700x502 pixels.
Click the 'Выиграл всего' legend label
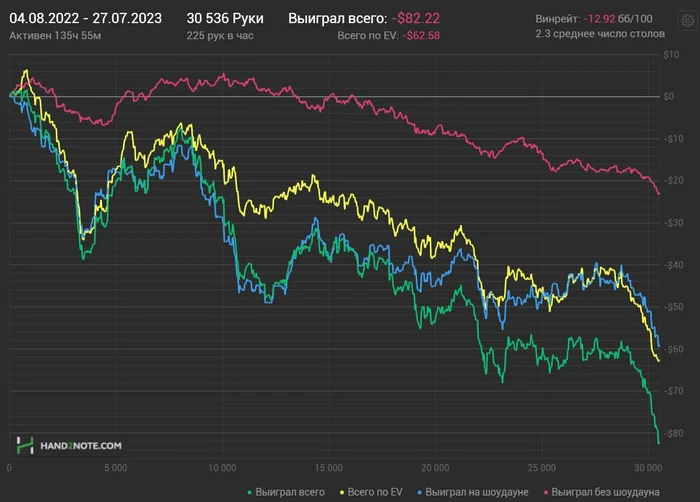[290, 492]
